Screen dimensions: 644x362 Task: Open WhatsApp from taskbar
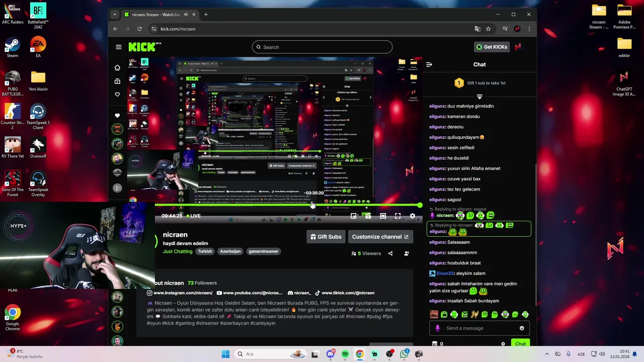pos(404,354)
